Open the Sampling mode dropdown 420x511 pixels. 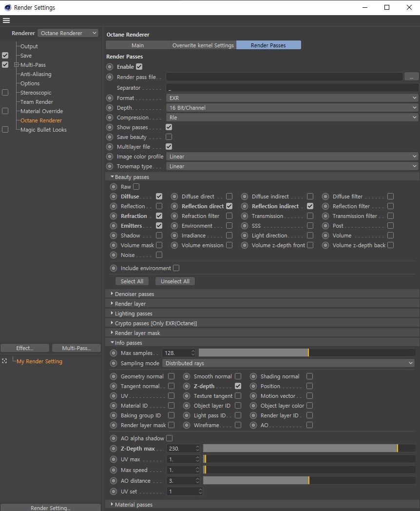pyautogui.click(x=288, y=363)
